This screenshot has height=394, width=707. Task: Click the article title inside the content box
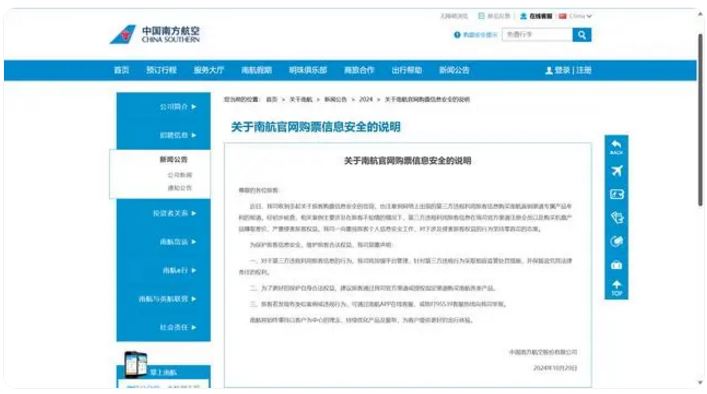[x=408, y=160]
